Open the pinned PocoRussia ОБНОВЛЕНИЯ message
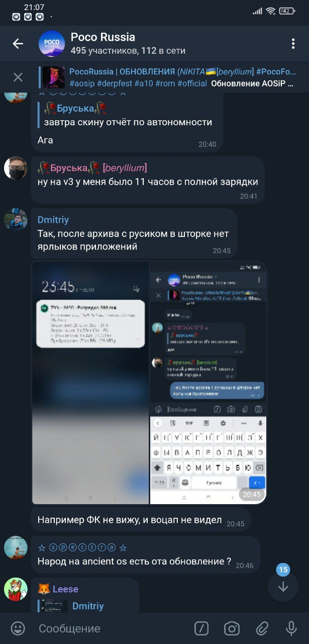 (181, 77)
